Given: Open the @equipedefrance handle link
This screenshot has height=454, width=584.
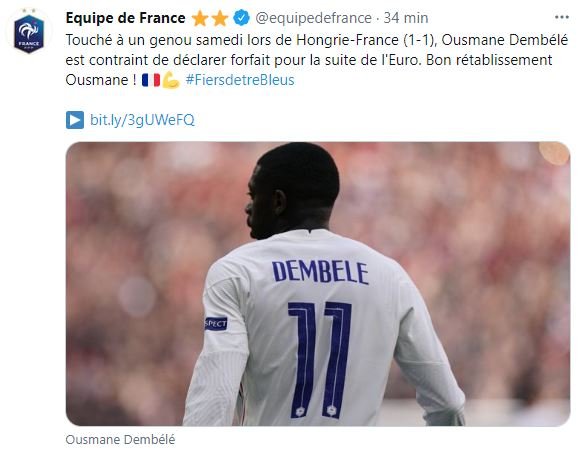Looking at the screenshot, I should coord(313,18).
